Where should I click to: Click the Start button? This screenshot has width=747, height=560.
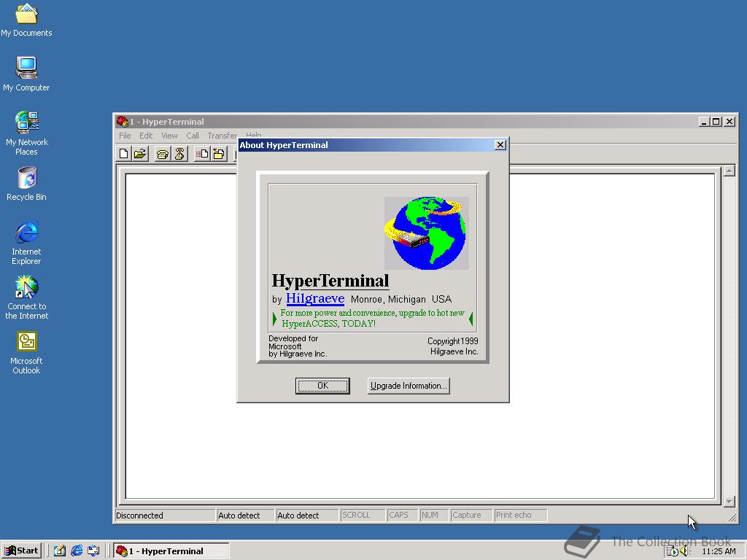(21, 551)
